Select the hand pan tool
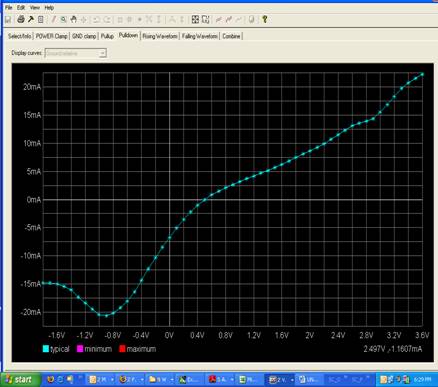This screenshot has width=438, height=387. pyautogui.click(x=73, y=19)
